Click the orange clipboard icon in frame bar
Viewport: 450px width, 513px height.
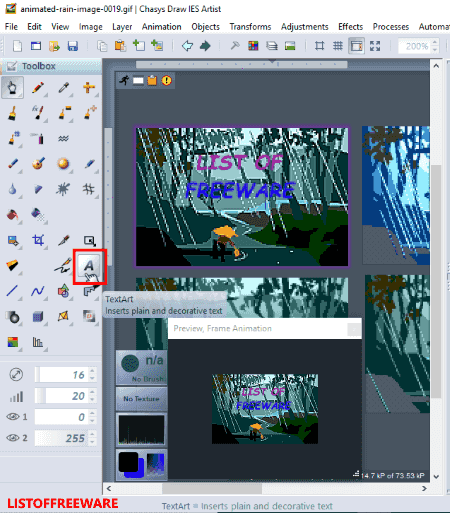coord(152,80)
